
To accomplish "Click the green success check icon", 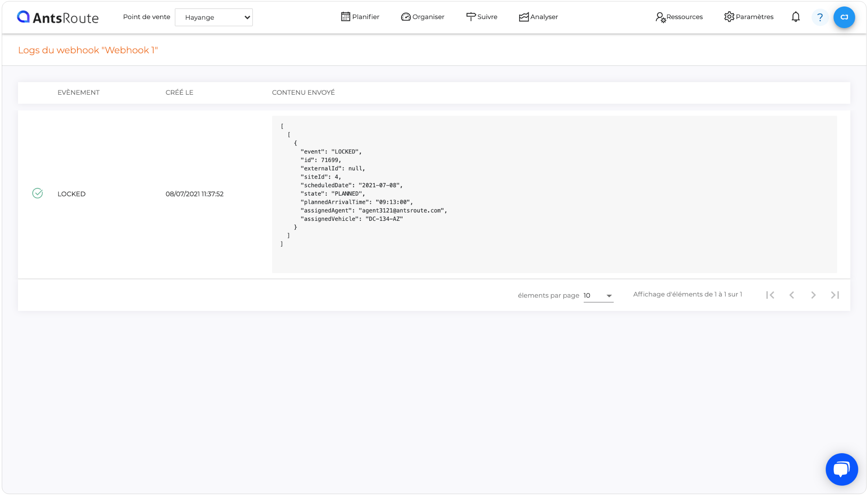I will 37,193.
